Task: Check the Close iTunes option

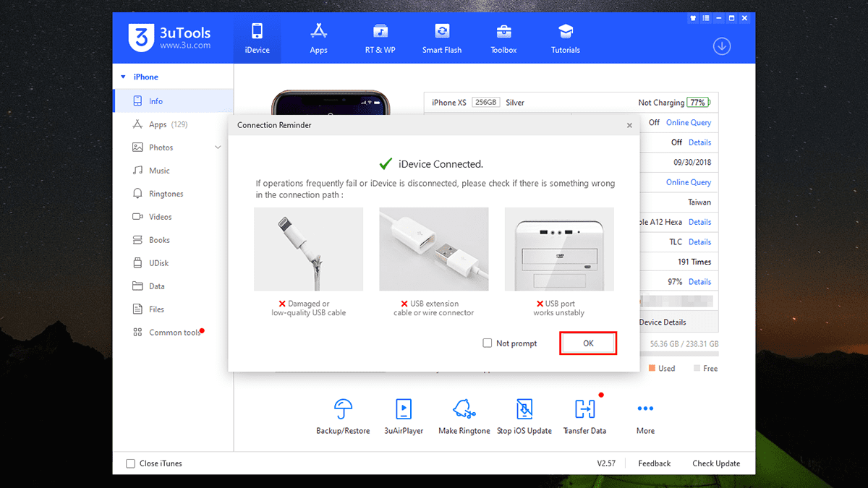Action: [x=131, y=463]
